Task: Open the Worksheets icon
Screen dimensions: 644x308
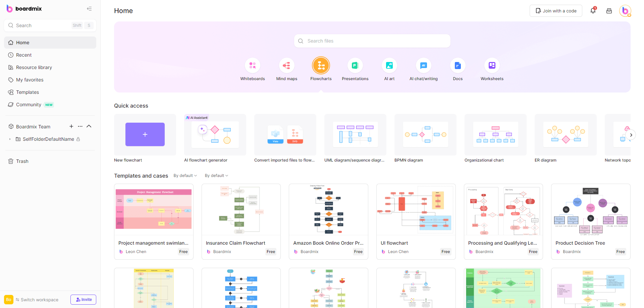Action: pyautogui.click(x=492, y=65)
